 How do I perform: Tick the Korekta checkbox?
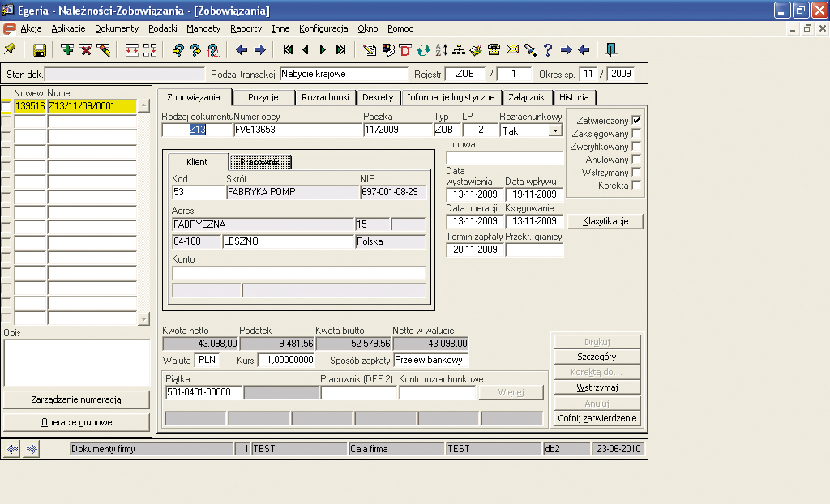click(x=636, y=185)
